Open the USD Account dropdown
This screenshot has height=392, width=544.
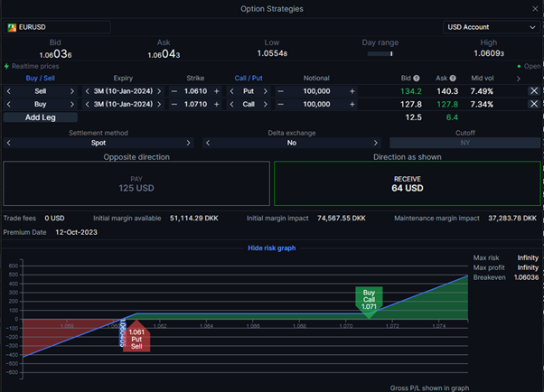[492, 27]
